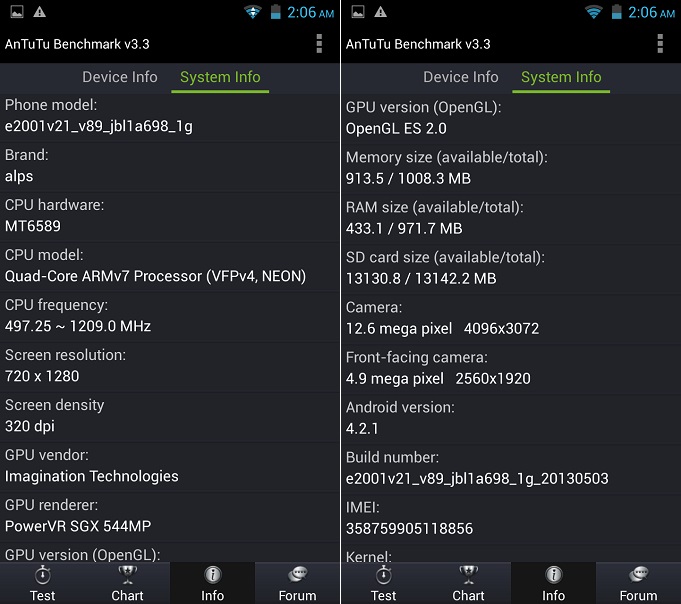Tap Chart trophy icon in right screen
The height and width of the screenshot is (604, 681).
468,575
